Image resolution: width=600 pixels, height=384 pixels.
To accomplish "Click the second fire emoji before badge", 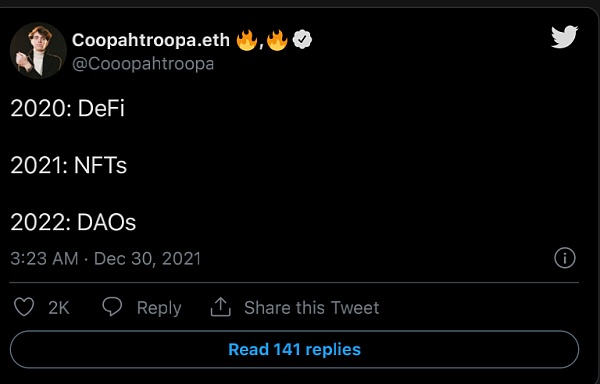I will click(x=277, y=40).
